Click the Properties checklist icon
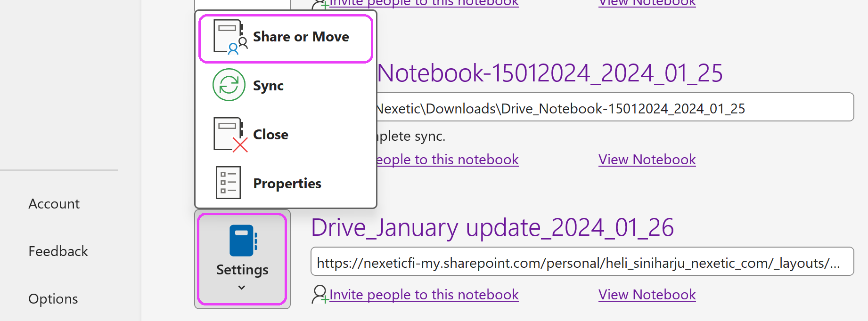868x321 pixels. tap(229, 183)
